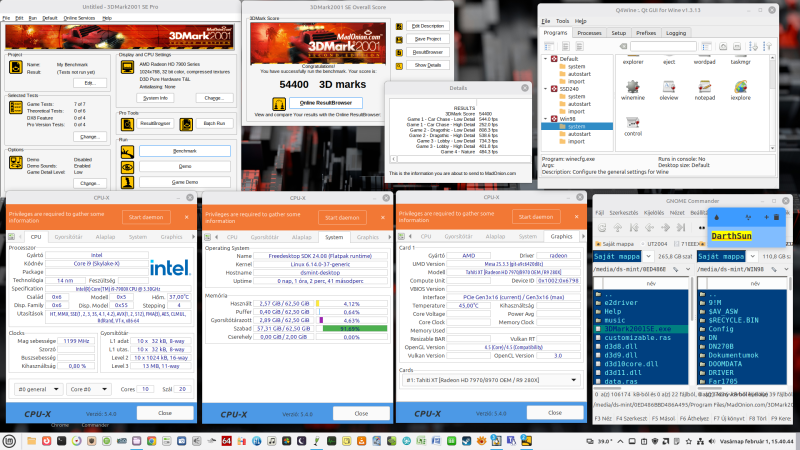800x450 pixels.
Task: Click the volume icon in the system tray
Action: [712, 441]
